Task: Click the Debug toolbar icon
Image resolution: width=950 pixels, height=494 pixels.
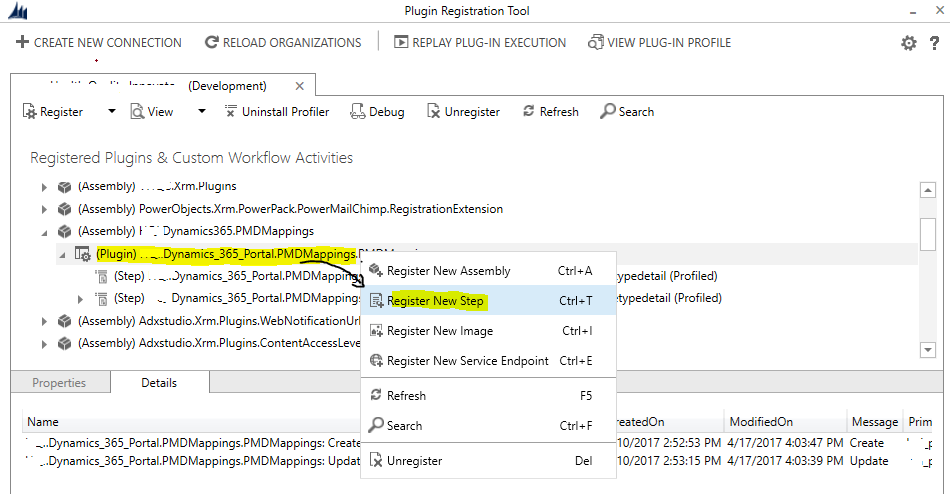Action: (x=359, y=112)
